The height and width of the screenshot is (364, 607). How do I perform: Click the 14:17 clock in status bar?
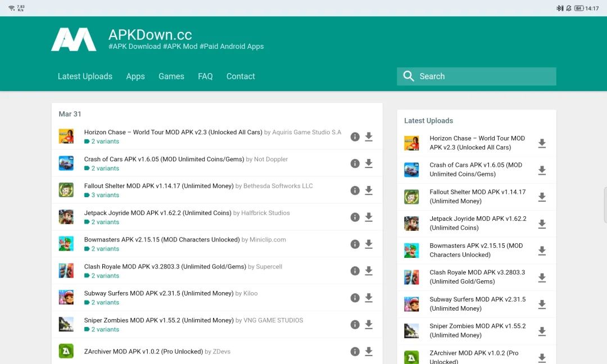click(592, 8)
